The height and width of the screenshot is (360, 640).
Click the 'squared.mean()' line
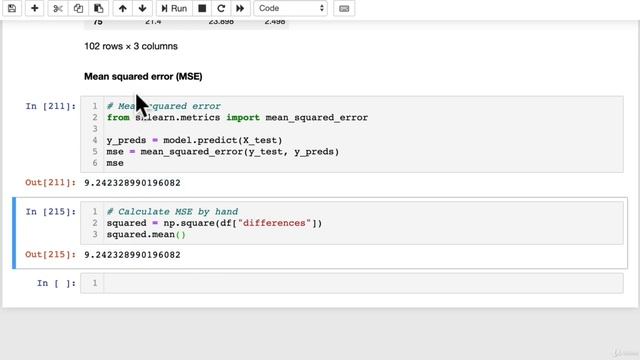146,235
